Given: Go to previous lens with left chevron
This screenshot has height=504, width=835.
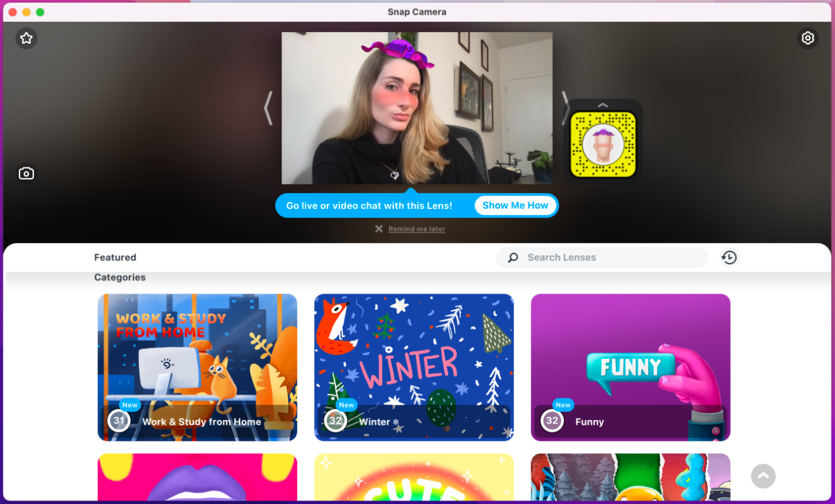Looking at the screenshot, I should tap(269, 108).
